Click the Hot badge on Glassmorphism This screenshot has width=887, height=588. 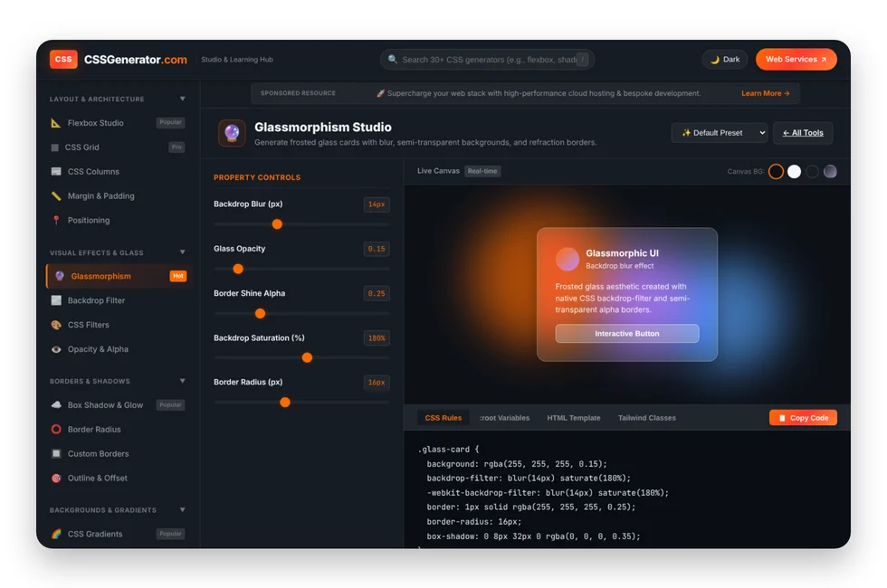point(178,276)
